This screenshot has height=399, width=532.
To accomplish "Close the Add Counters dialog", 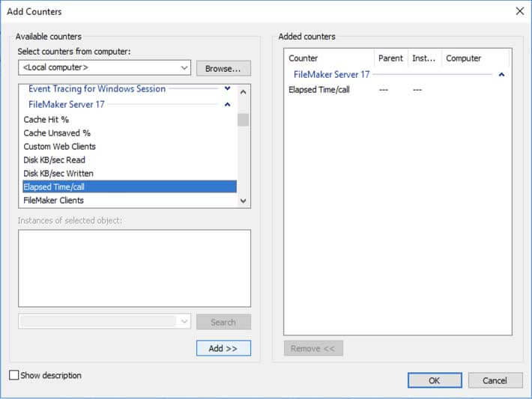I will 519,11.
